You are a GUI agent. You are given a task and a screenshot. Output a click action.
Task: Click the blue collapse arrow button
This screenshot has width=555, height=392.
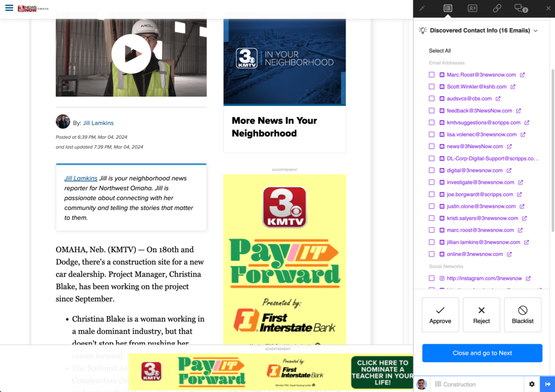(547, 384)
